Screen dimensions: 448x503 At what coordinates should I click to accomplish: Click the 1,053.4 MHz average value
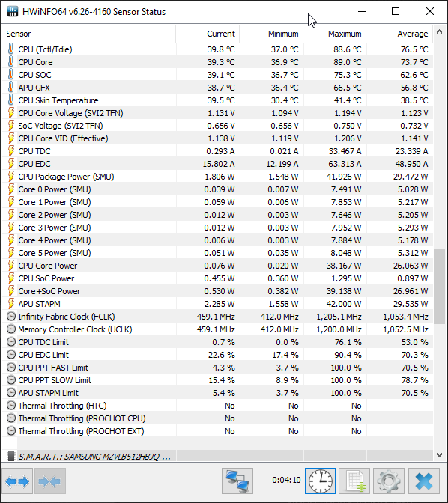[x=405, y=317]
